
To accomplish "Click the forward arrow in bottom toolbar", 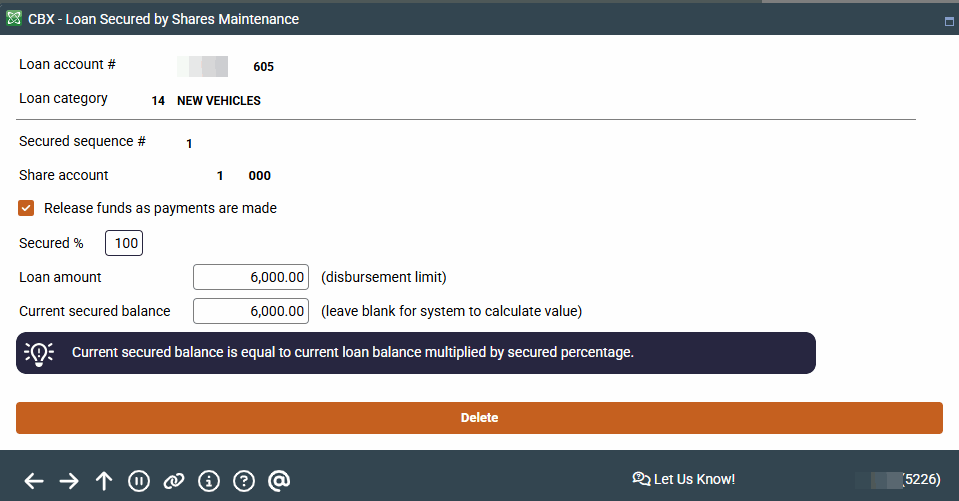I will [x=69, y=481].
